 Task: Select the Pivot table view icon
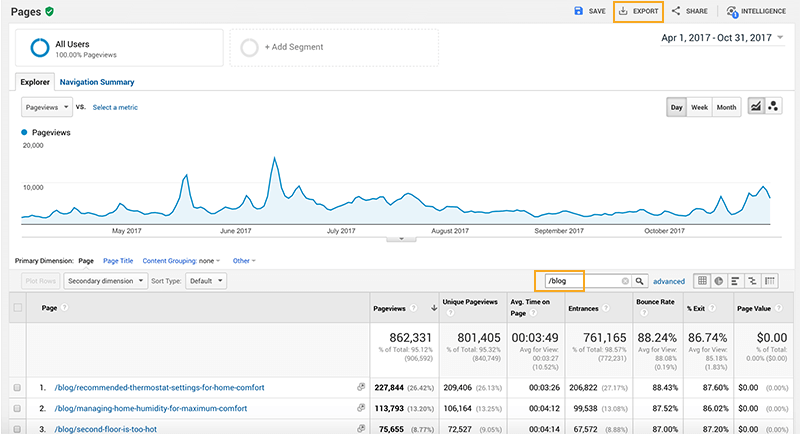pyautogui.click(x=769, y=280)
